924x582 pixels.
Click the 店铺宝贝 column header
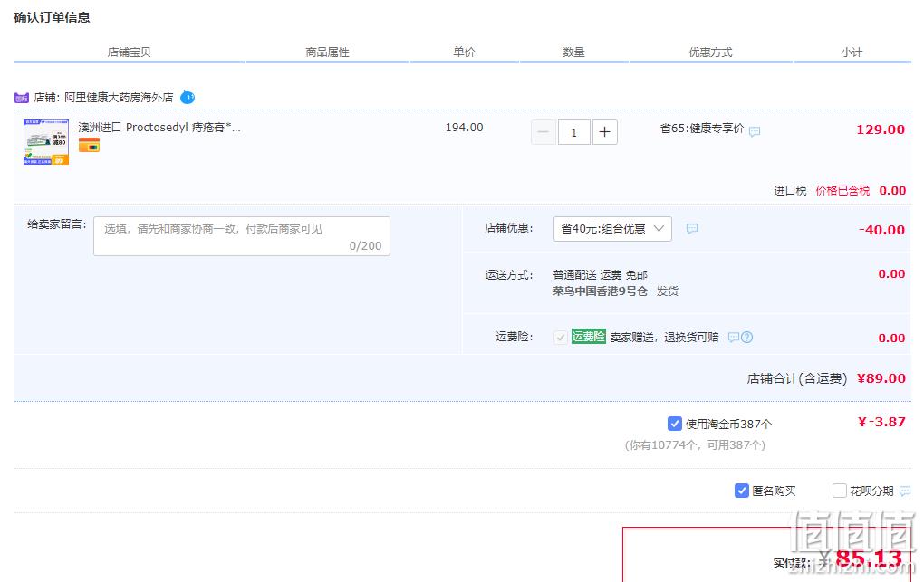[x=129, y=52]
